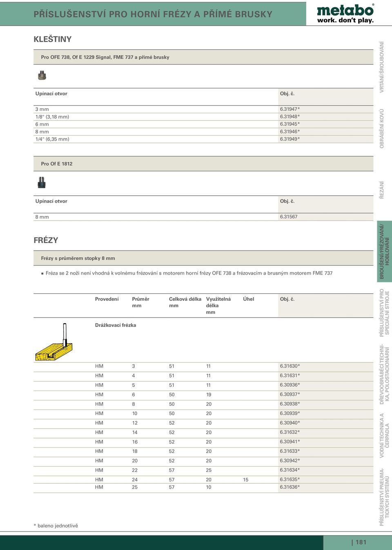The width and height of the screenshot is (392, 550).
Task: Select the 'Celková délka mm' column header
Action: pyautogui.click(x=185, y=302)
